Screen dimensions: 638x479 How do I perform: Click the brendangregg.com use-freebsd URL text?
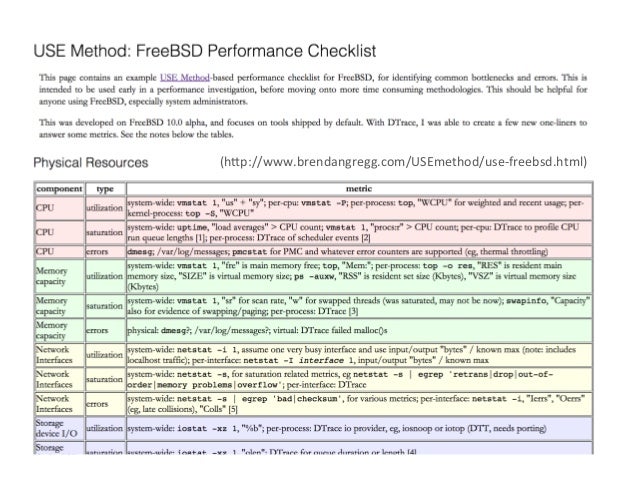[x=405, y=162]
